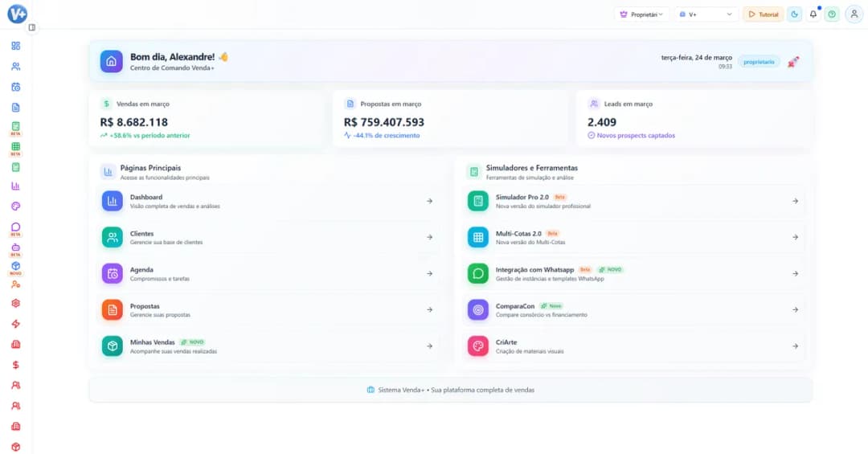This screenshot has width=868, height=454.
Task: Open the dollar sign icon in sidebar
Action: [15, 365]
